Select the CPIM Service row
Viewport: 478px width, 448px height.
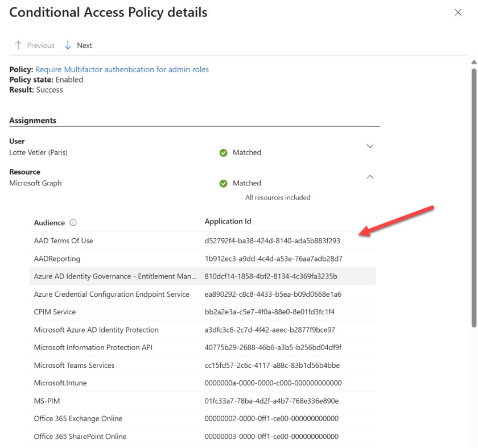(x=203, y=312)
